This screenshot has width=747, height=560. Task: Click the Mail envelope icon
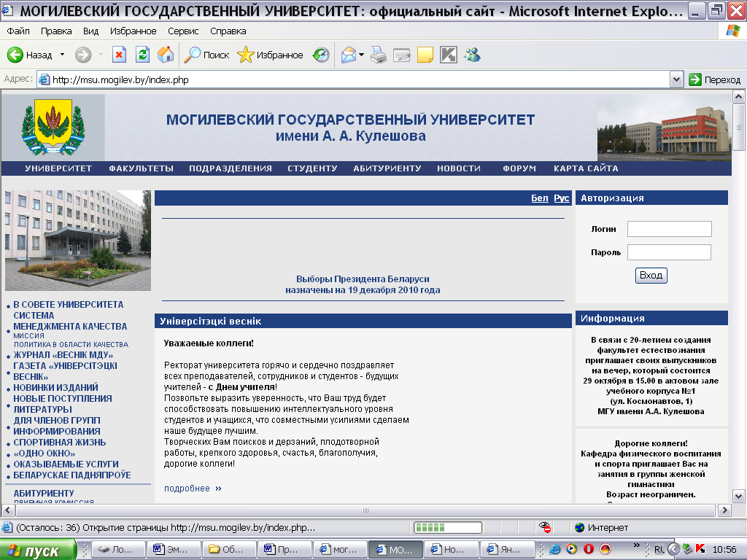click(349, 55)
